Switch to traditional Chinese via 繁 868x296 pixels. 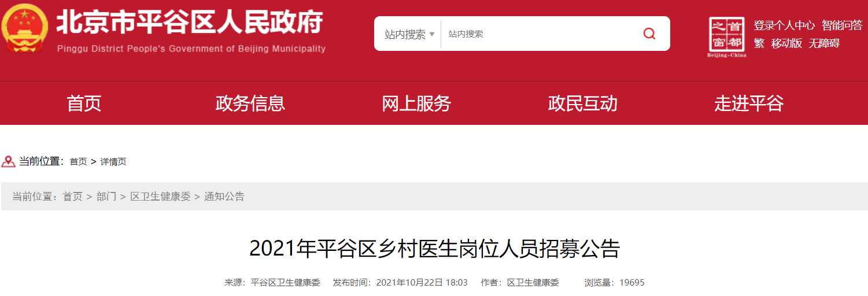coord(759,43)
